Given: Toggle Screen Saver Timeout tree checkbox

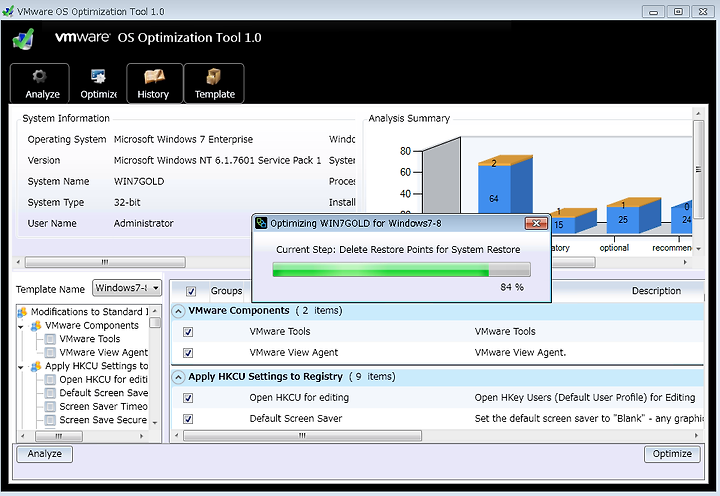Looking at the screenshot, I should coord(51,407).
